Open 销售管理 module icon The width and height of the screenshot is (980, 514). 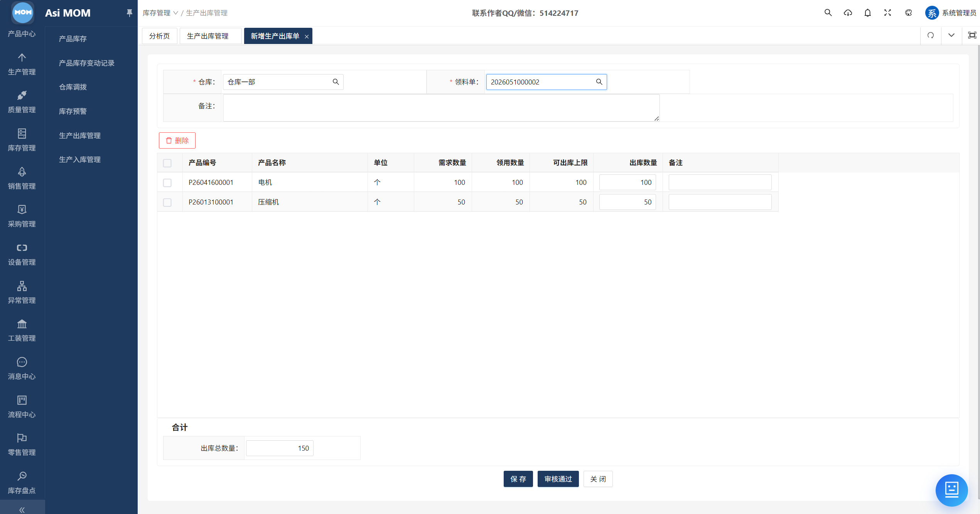[22, 171]
